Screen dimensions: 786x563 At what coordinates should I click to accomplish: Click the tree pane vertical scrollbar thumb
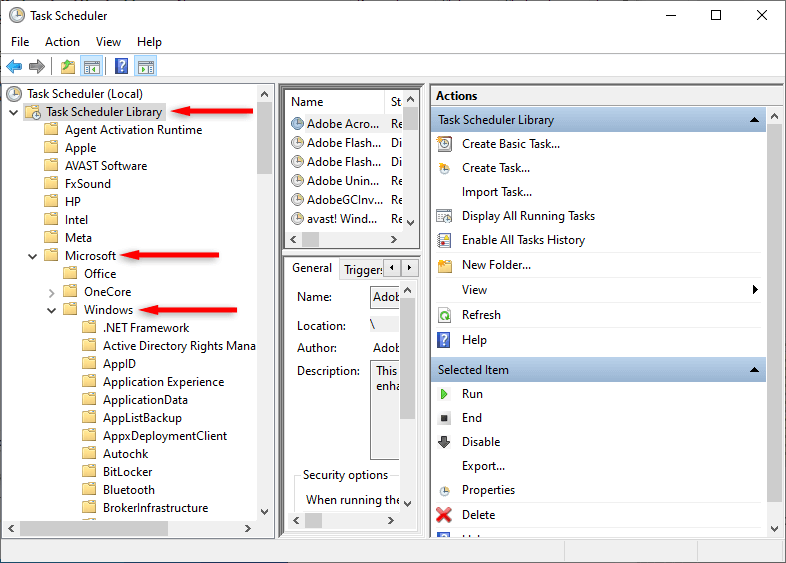click(264, 138)
